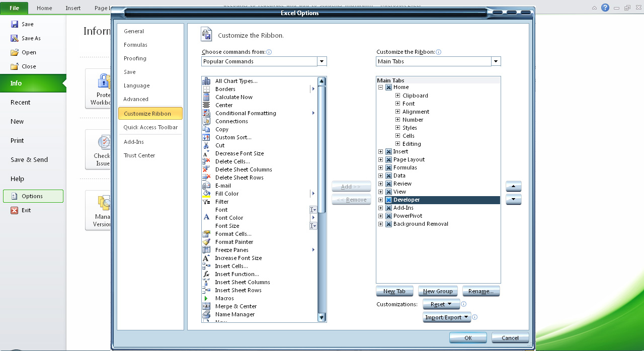Image resolution: width=644 pixels, height=351 pixels.
Task: Select the E-mail command icon
Action: [206, 186]
